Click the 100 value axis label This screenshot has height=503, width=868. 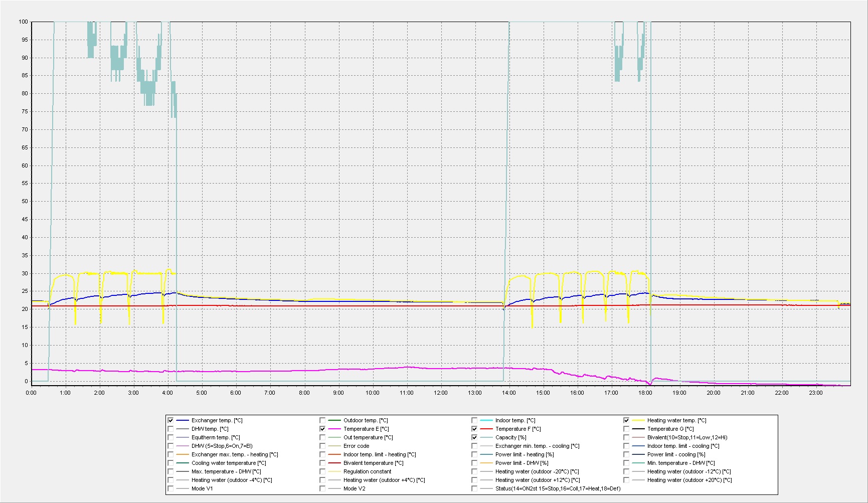tap(23, 22)
